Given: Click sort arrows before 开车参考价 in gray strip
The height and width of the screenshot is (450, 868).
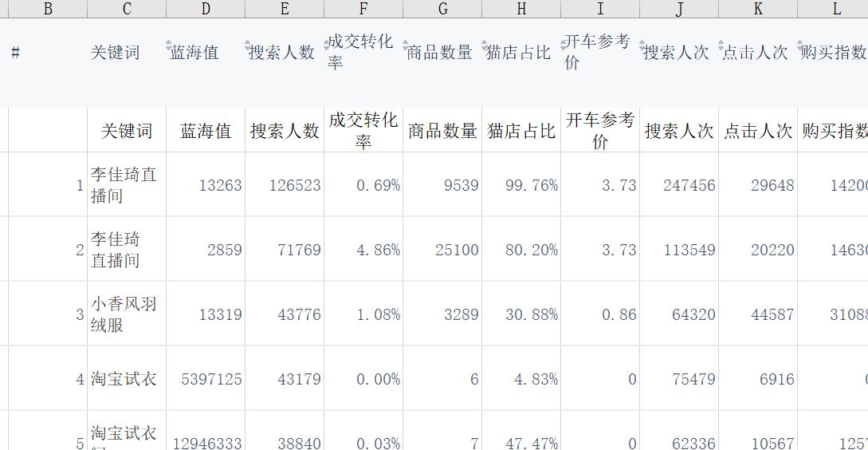Looking at the screenshot, I should [x=563, y=45].
